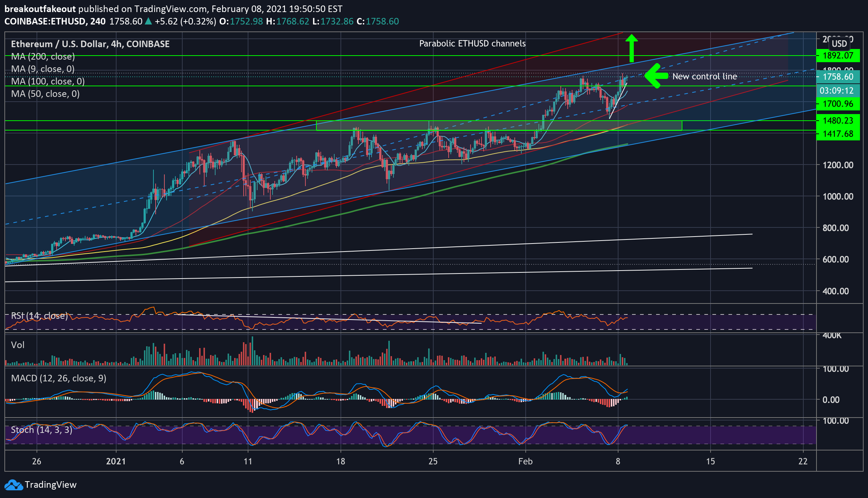Screen dimensions: 868x498
Task: Select the MA (200, close) indicator label
Action: [x=43, y=57]
